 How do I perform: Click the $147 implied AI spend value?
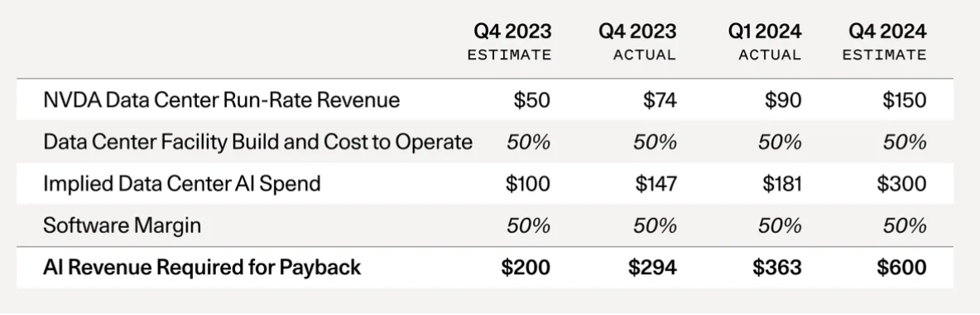656,183
